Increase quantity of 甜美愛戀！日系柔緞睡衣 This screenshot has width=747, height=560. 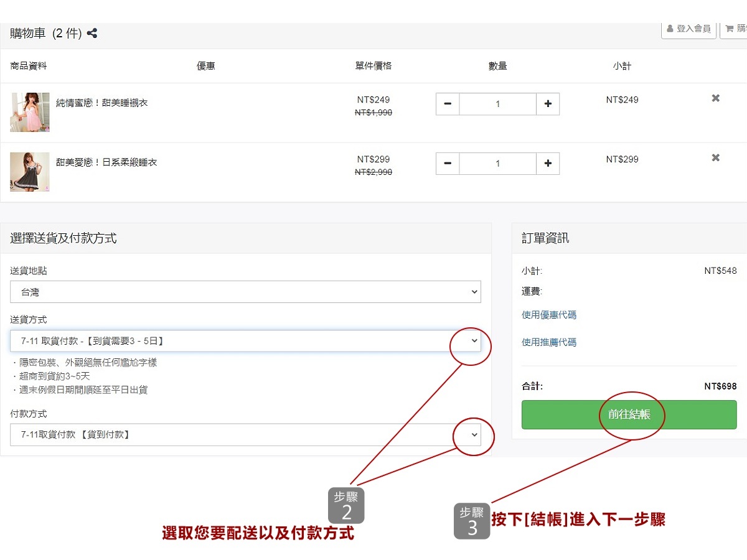(x=548, y=164)
